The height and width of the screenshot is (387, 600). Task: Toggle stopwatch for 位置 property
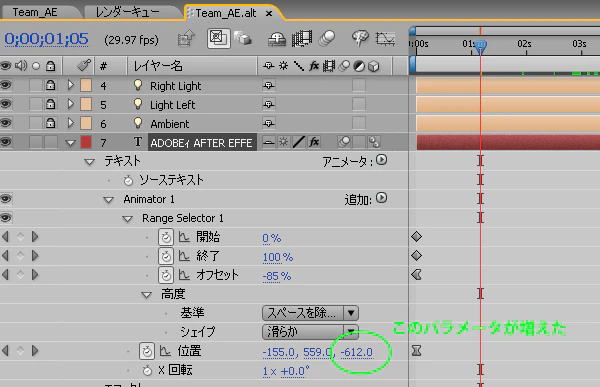point(147,351)
